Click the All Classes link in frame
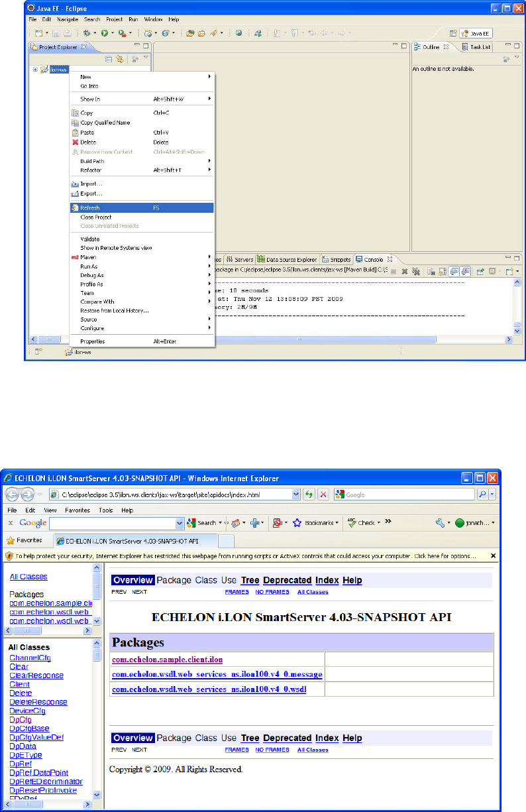This screenshot has height=812, width=526. pos(28,577)
